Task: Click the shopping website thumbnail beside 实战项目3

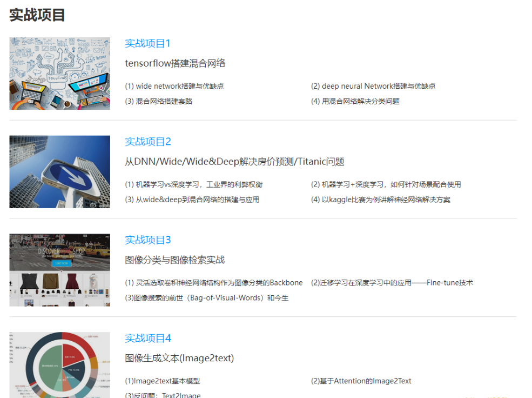Action: pos(59,270)
